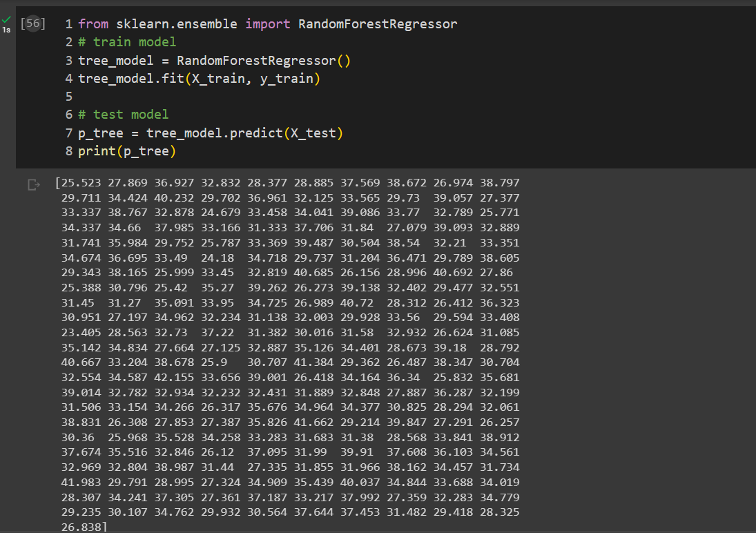Click the p_tree predict statement on line 7
This screenshot has height=533, width=756.
click(x=211, y=133)
